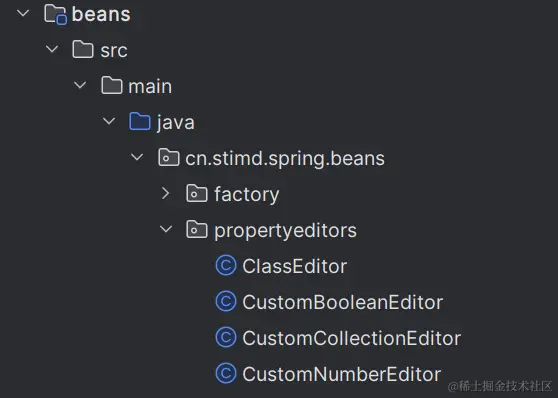Click the main folder icon

[x=112, y=85]
